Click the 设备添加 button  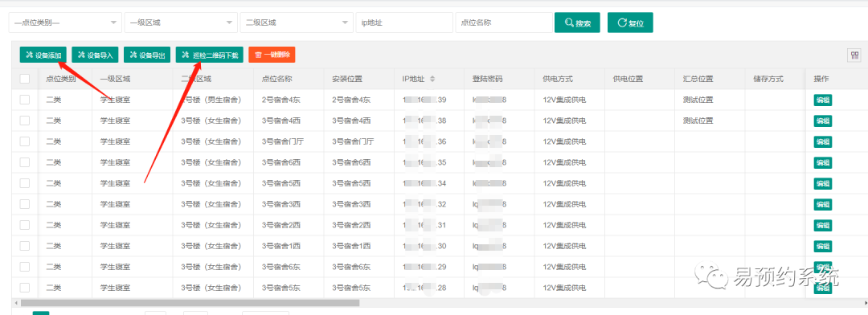[x=43, y=55]
